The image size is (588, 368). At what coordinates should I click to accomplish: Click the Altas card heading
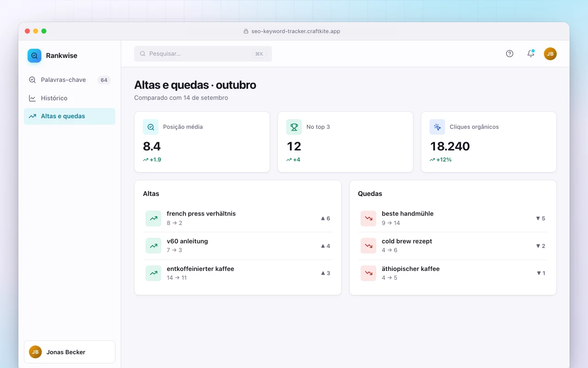(x=151, y=194)
